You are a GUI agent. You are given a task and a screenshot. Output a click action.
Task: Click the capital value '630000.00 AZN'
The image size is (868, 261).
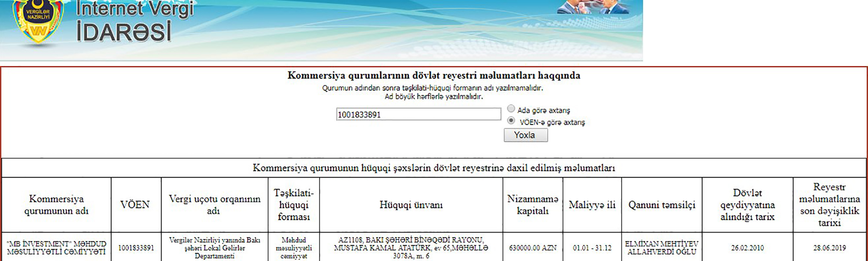tap(533, 248)
